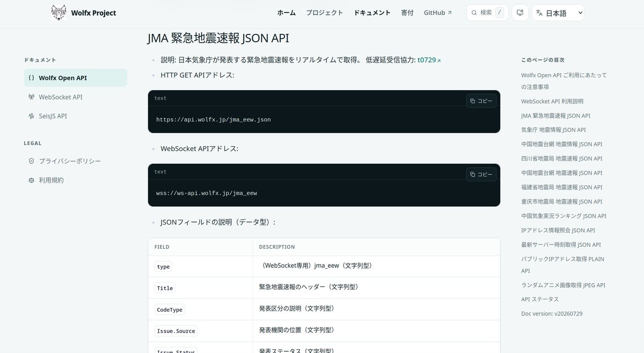Focus the 検索 search box
This screenshot has height=353, width=644.
[487, 13]
